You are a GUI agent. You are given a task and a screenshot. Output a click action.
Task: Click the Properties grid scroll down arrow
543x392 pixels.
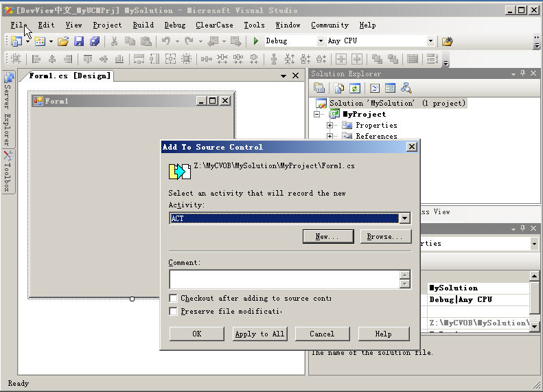534,326
